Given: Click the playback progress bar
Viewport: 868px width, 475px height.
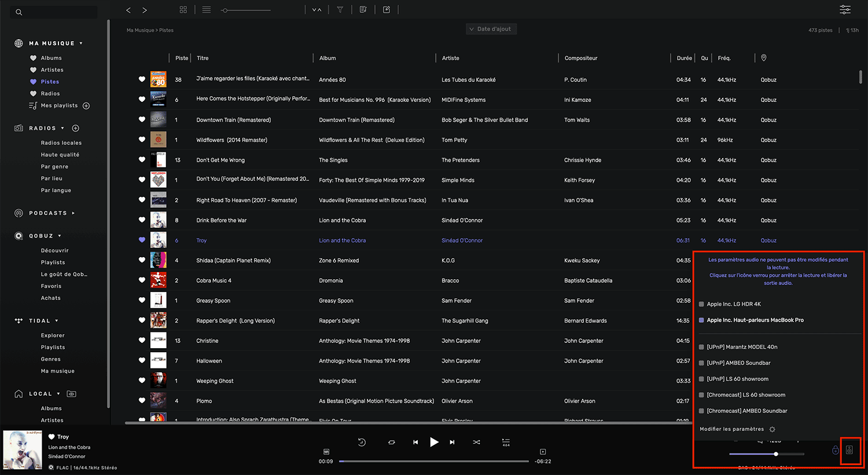Looking at the screenshot, I should [x=434, y=462].
